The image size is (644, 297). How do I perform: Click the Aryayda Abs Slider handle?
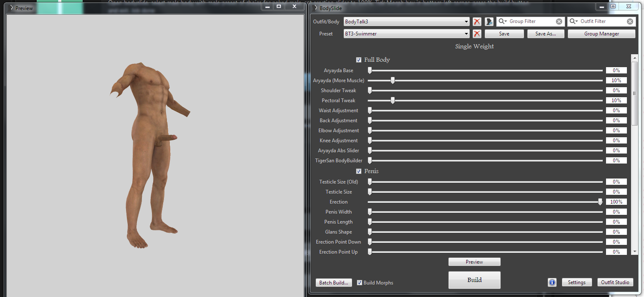370,151
